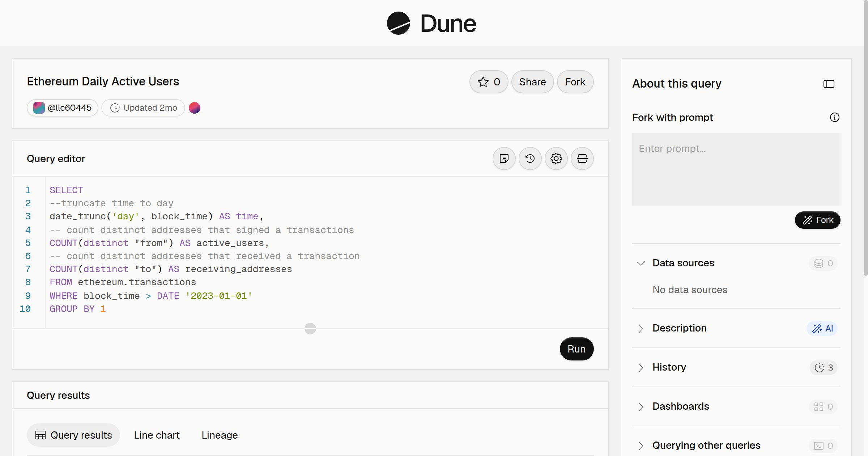Click line number 10 in the gutter
This screenshot has width=868, height=456.
tap(25, 309)
